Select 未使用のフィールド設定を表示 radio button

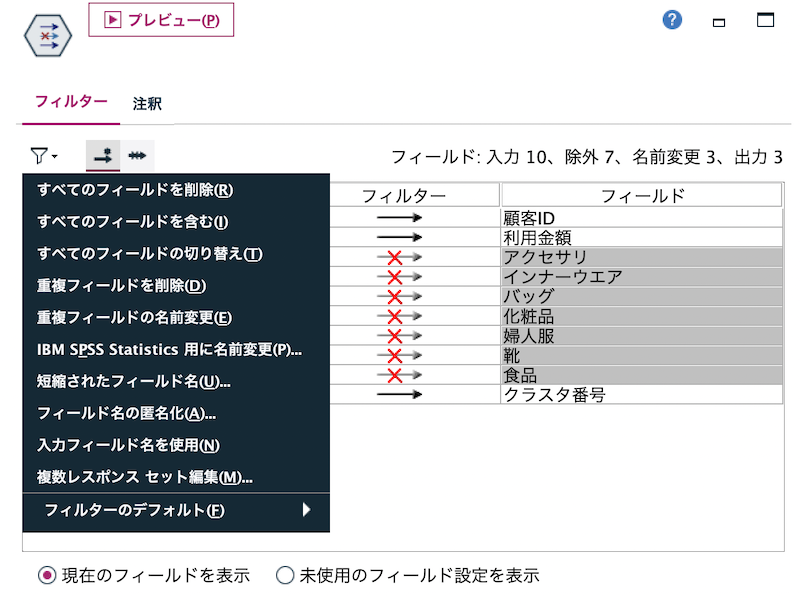tap(286, 575)
